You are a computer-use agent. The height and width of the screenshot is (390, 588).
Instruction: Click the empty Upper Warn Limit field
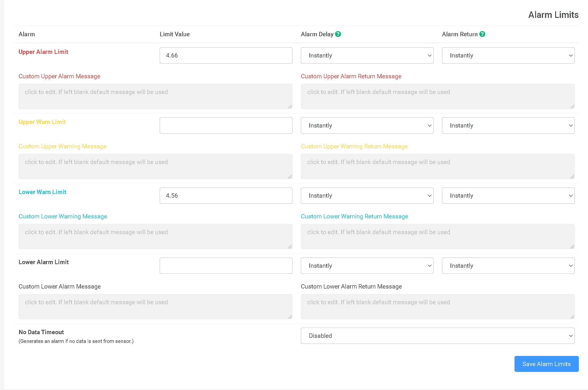click(226, 126)
